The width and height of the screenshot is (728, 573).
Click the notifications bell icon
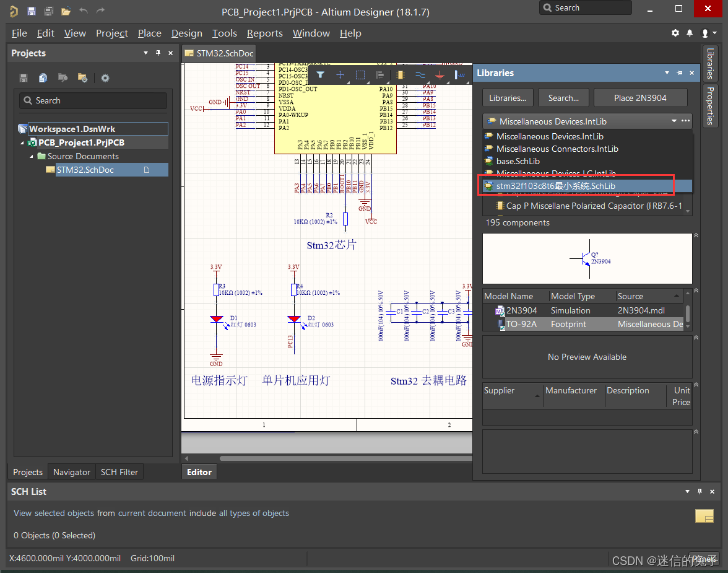pyautogui.click(x=690, y=33)
